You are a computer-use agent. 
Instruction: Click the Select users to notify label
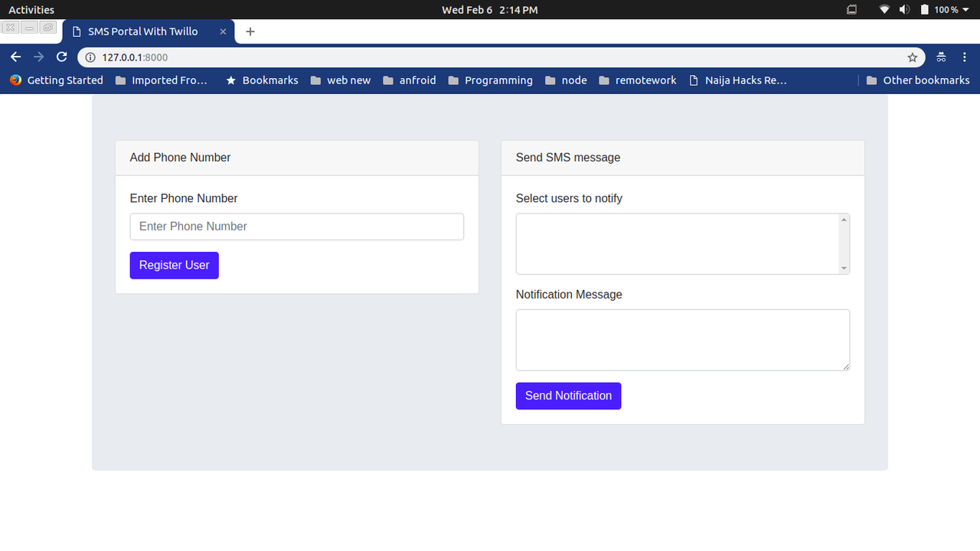[569, 198]
